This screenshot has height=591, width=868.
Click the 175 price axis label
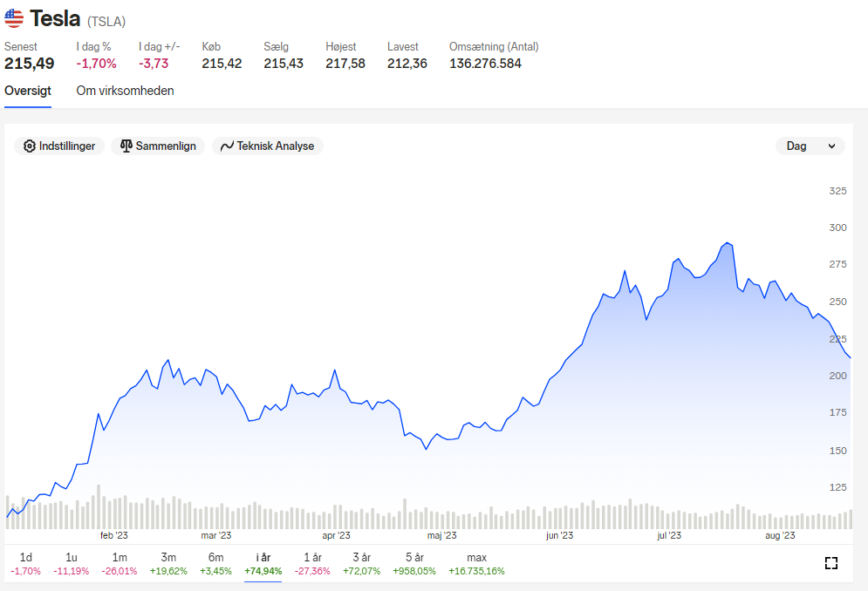(837, 412)
